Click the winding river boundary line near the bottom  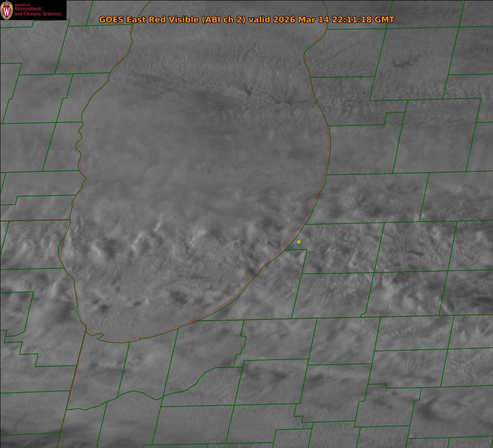coord(136,394)
